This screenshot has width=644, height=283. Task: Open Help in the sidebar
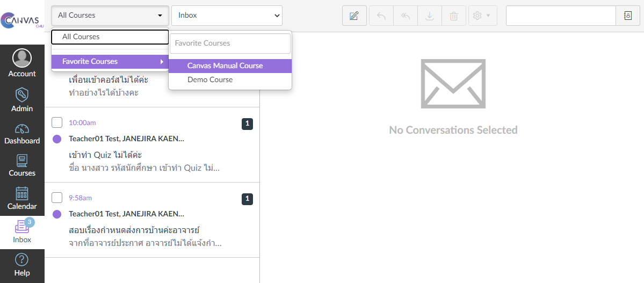pos(22,265)
